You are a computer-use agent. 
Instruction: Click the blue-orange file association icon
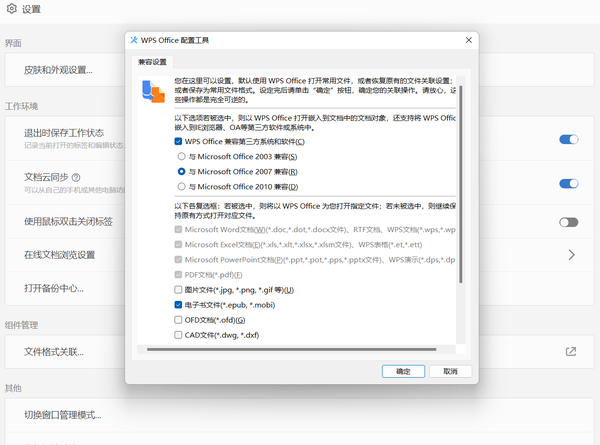(x=153, y=91)
